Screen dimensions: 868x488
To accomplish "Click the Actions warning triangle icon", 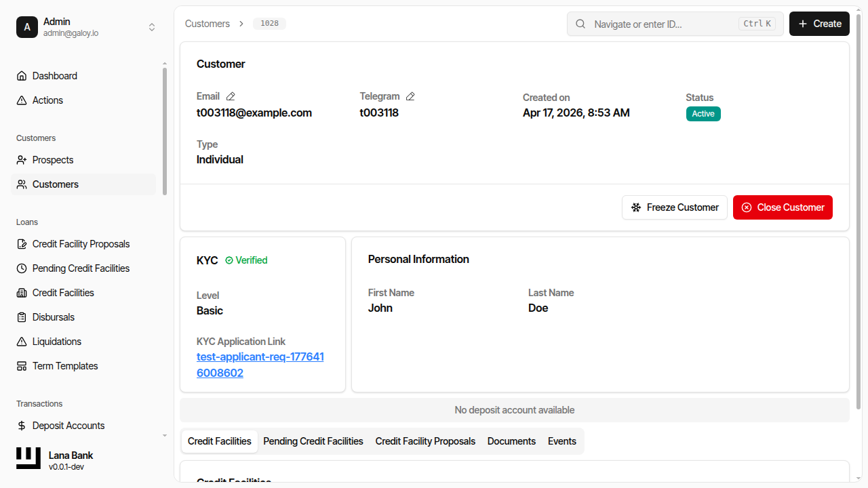I will pos(22,100).
